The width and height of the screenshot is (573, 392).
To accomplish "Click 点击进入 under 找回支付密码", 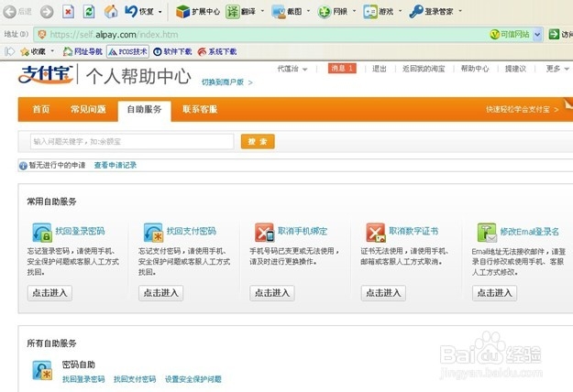I will pos(160,293).
